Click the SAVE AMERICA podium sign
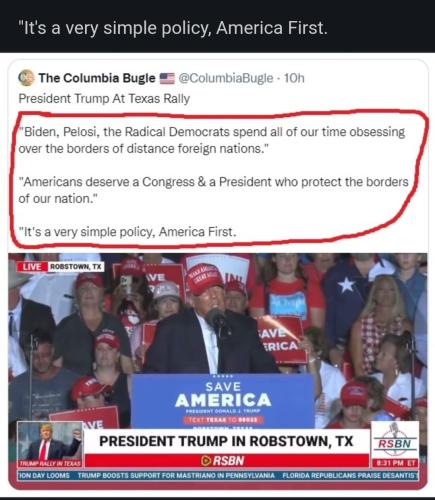The image size is (435, 500). pyautogui.click(x=222, y=401)
